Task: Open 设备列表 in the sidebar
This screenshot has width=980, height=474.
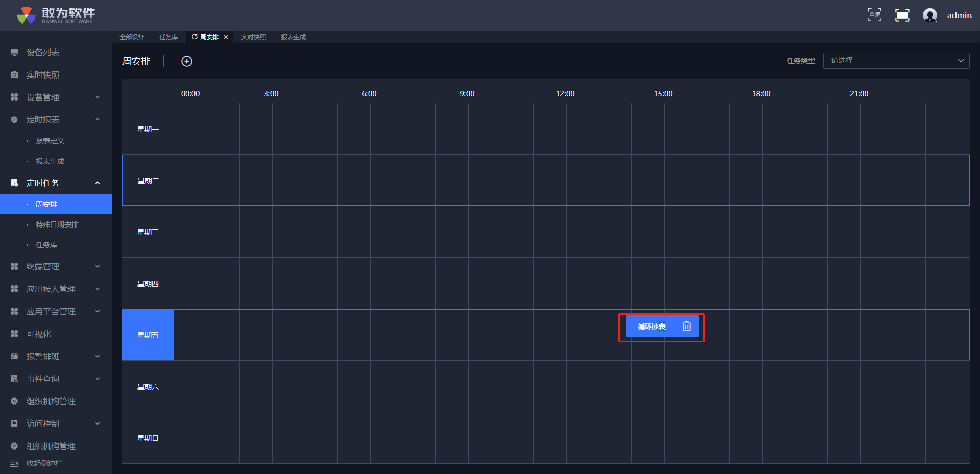Action: click(x=43, y=53)
